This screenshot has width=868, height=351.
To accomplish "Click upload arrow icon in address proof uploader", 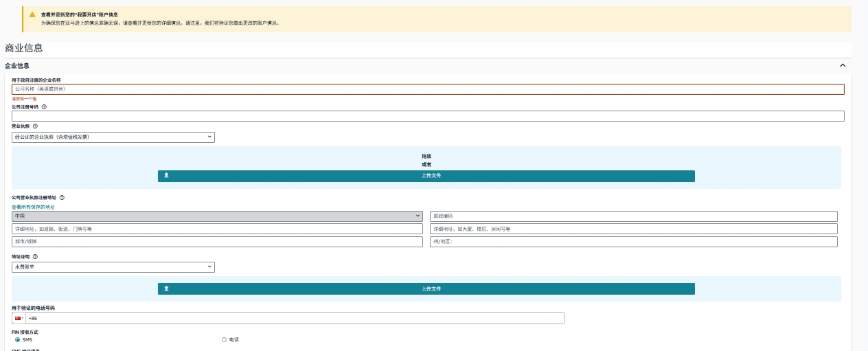I will click(166, 289).
